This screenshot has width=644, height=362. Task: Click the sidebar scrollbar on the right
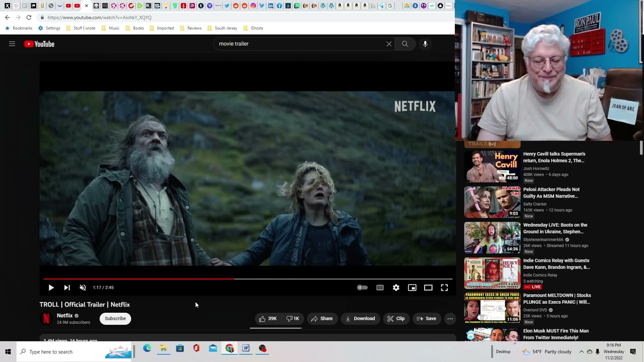point(641,149)
